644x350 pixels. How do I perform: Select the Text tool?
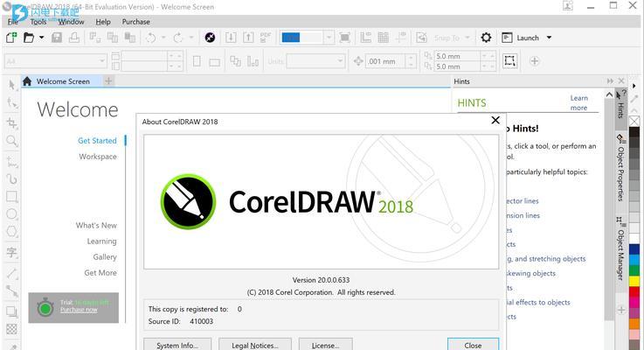pos(11,252)
